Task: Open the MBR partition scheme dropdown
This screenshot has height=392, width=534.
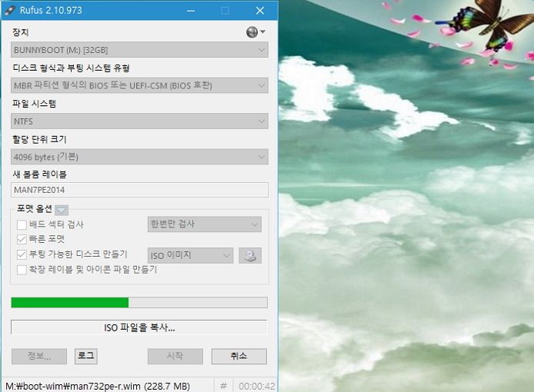Action: 139,85
